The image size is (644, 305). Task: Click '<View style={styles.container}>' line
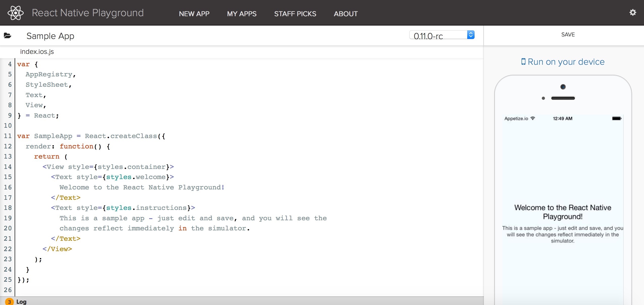pyautogui.click(x=108, y=167)
